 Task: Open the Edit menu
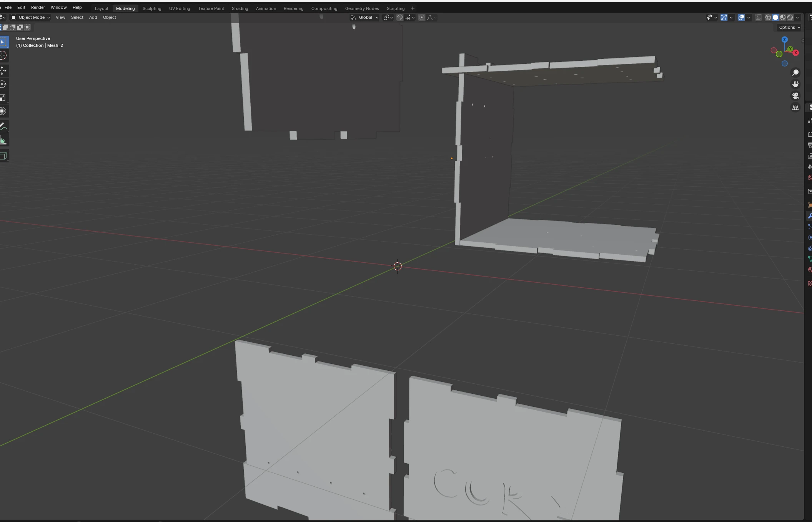click(x=21, y=7)
